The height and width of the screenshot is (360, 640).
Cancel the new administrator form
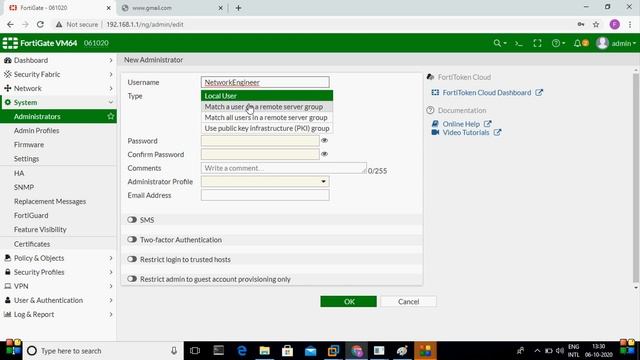(409, 302)
